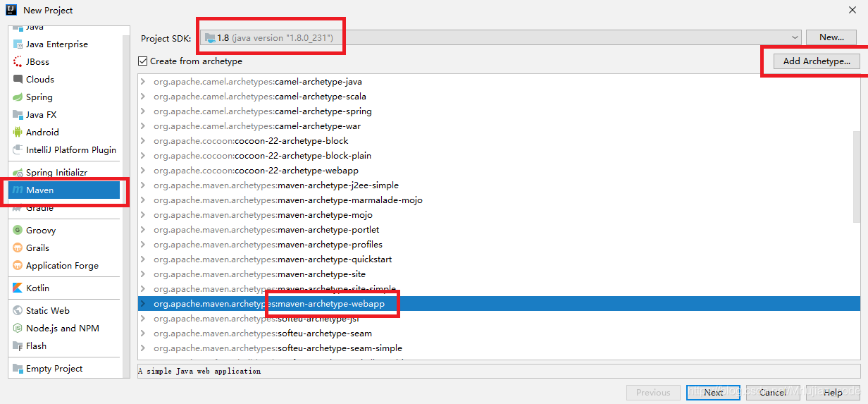The image size is (868, 404).
Task: Click the Add Archetype... button
Action: point(817,61)
